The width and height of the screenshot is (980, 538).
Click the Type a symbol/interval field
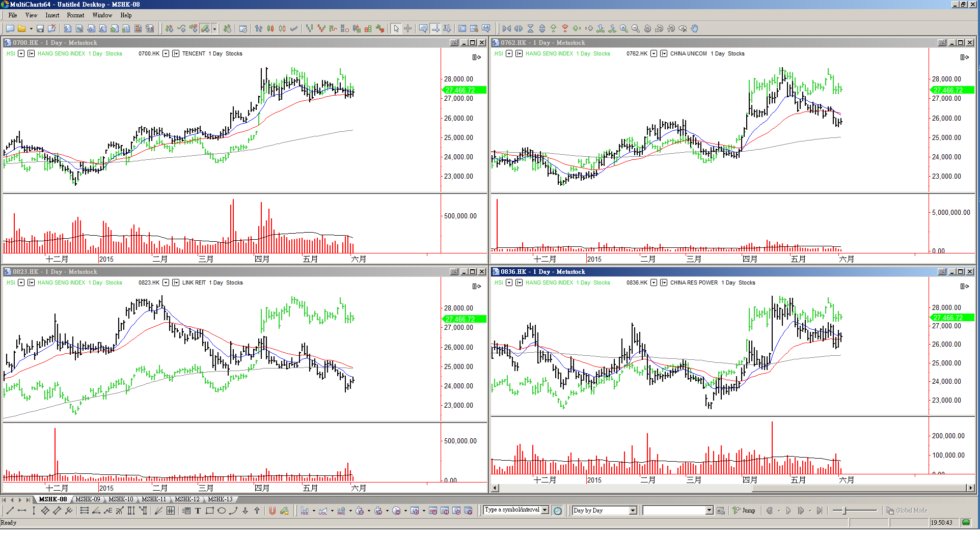512,510
